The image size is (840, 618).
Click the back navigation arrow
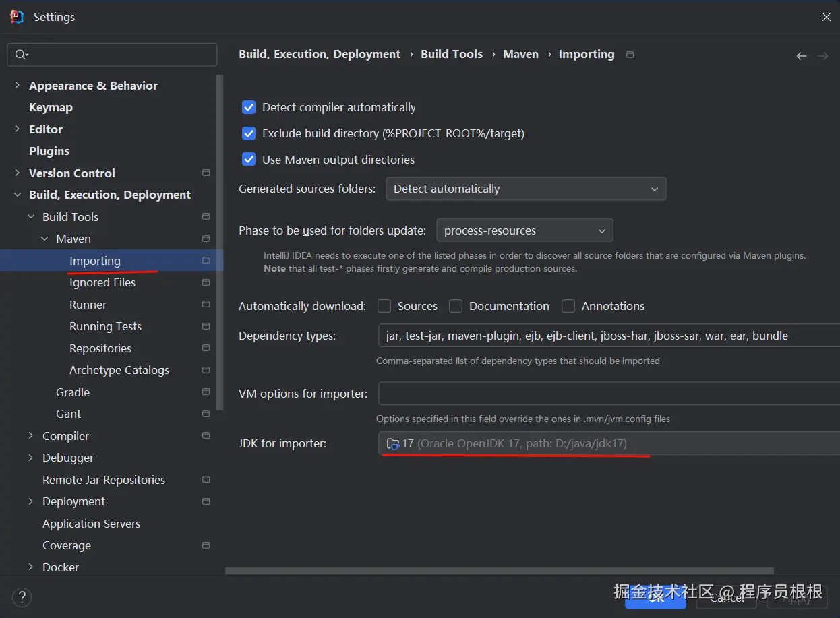(801, 56)
